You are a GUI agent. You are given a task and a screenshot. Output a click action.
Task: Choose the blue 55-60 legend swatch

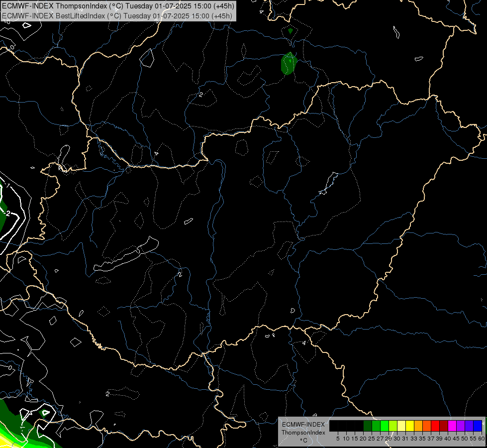[478, 426]
